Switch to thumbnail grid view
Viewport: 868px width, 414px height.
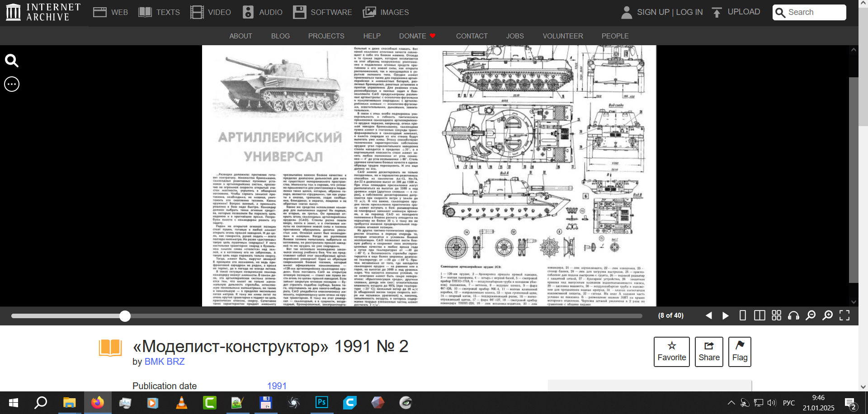(x=776, y=315)
